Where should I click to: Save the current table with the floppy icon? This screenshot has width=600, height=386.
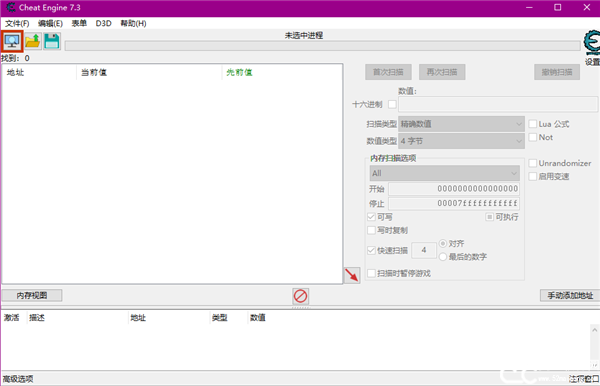[x=52, y=41]
